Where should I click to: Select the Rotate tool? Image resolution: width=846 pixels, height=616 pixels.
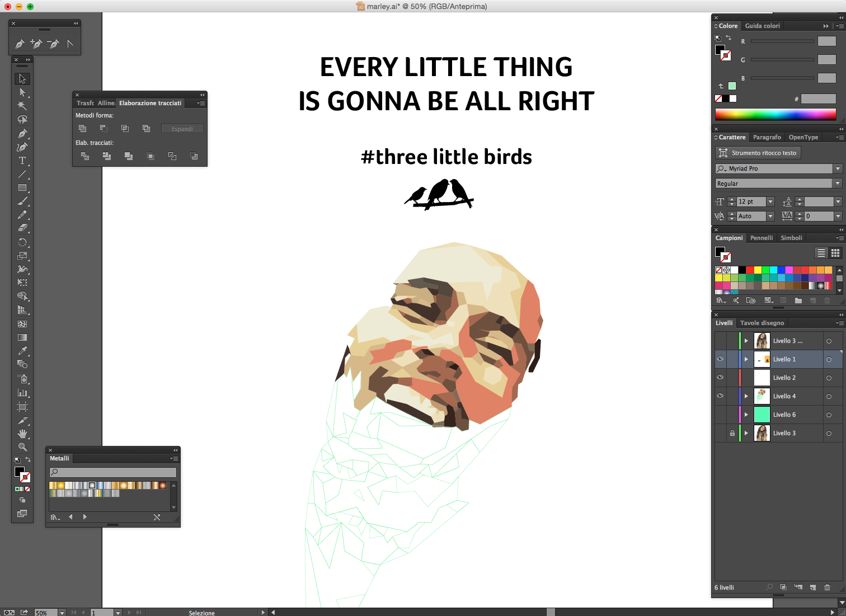click(x=22, y=242)
